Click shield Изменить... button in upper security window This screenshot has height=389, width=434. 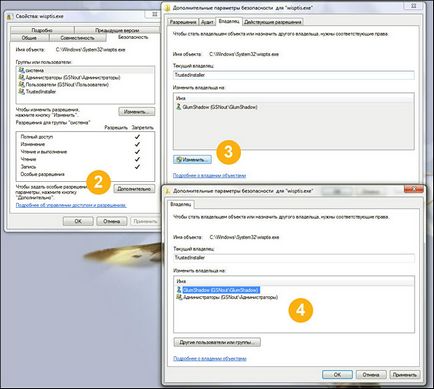tap(192, 160)
